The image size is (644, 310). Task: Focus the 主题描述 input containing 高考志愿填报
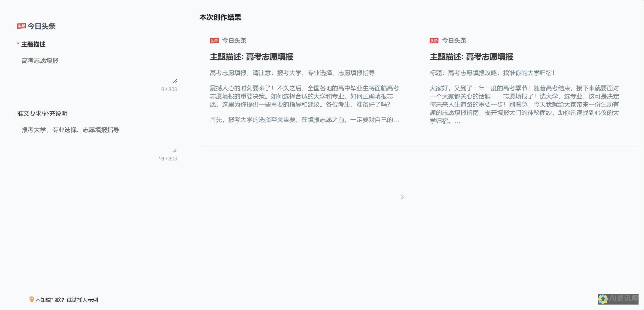click(x=97, y=69)
